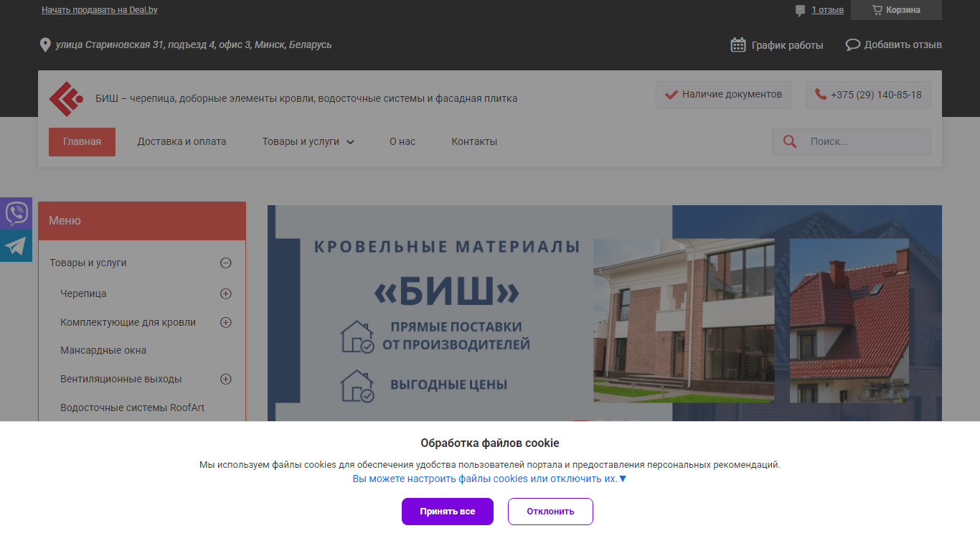This screenshot has width=980, height=551.
Task: Open the 'Товары и услуги' dropdown in navigation
Action: pos(308,141)
